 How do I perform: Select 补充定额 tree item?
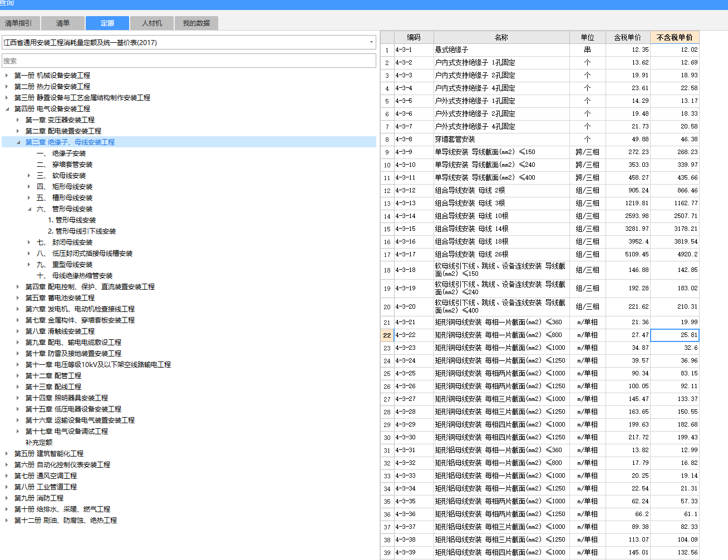(x=38, y=442)
